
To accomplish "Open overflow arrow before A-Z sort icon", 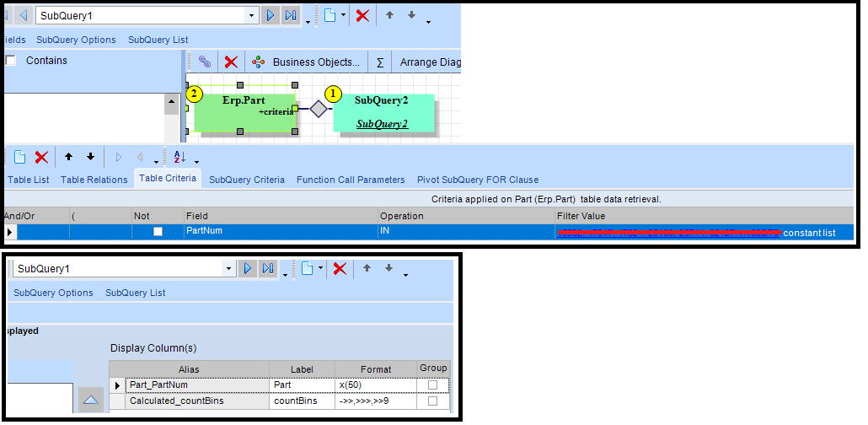I will pyautogui.click(x=157, y=163).
